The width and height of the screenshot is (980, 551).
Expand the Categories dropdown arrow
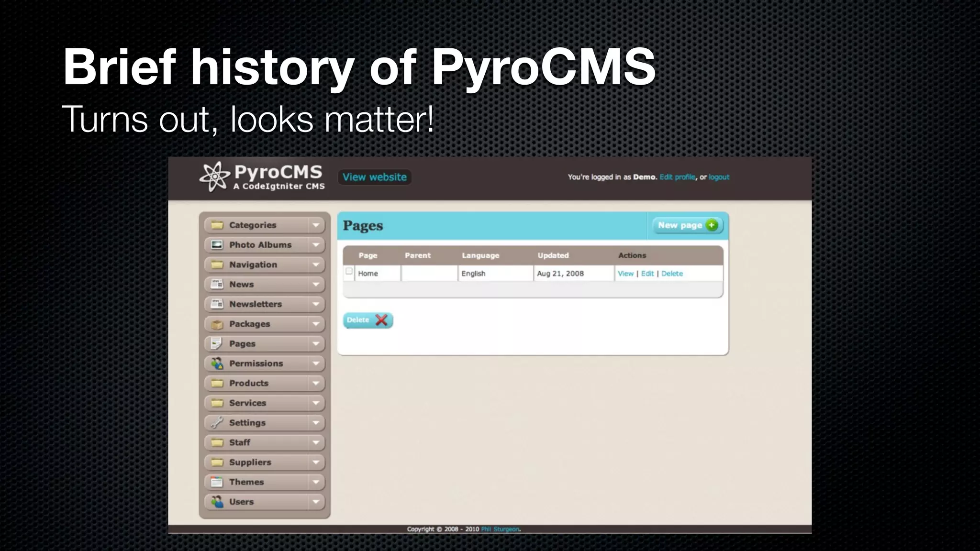316,225
